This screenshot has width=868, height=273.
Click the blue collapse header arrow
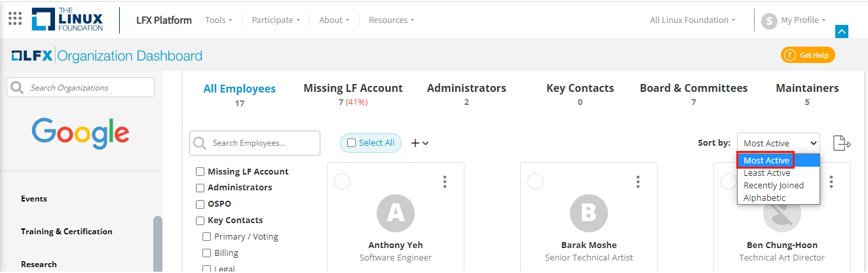click(842, 31)
